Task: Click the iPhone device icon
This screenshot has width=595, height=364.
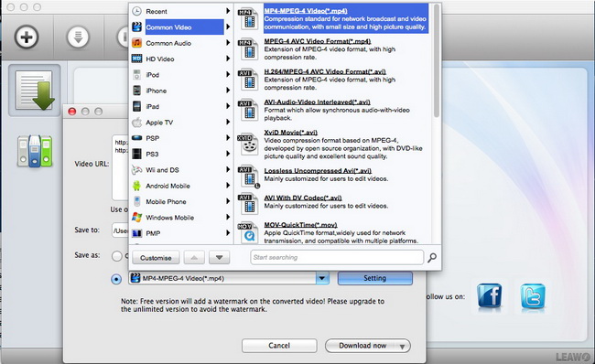Action: coord(136,91)
